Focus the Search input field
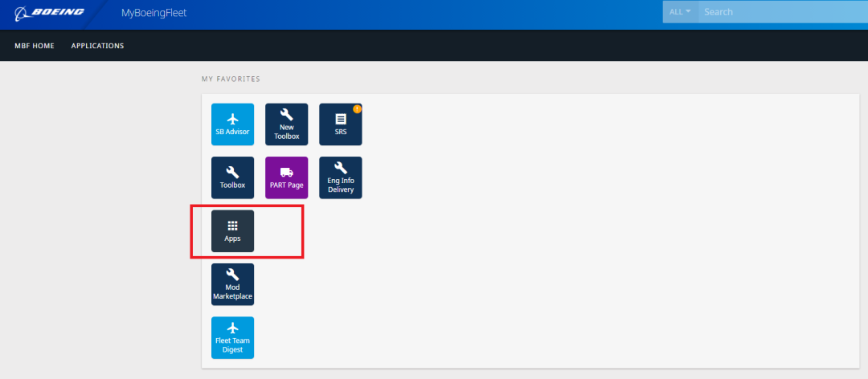The image size is (868, 379). pos(780,12)
